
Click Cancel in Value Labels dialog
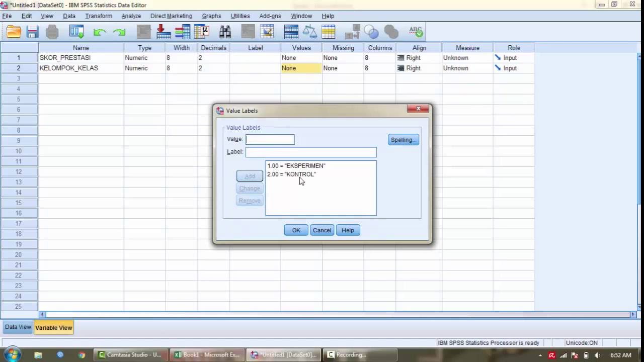coord(322,230)
